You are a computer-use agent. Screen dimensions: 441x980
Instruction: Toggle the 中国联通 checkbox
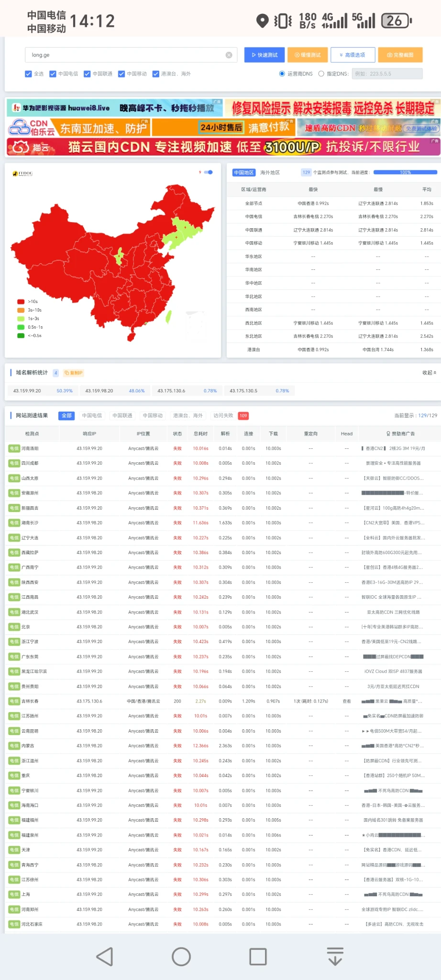coord(87,74)
